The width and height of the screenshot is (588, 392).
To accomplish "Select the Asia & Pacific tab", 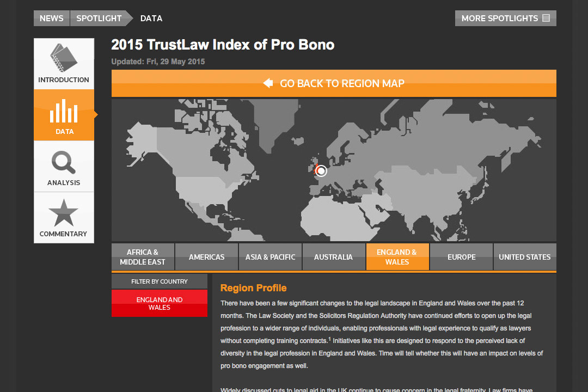I will (x=271, y=257).
